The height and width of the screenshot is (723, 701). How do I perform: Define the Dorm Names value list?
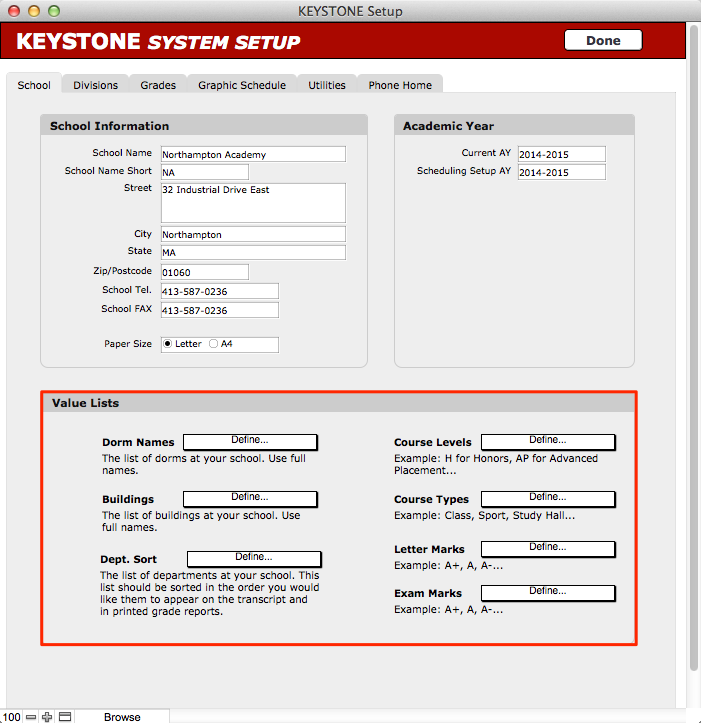[x=250, y=441]
